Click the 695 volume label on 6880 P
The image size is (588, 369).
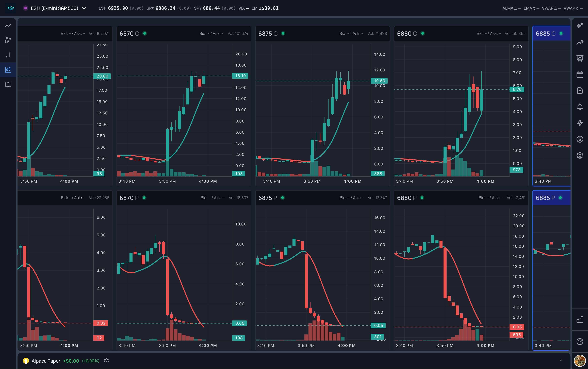(x=517, y=335)
